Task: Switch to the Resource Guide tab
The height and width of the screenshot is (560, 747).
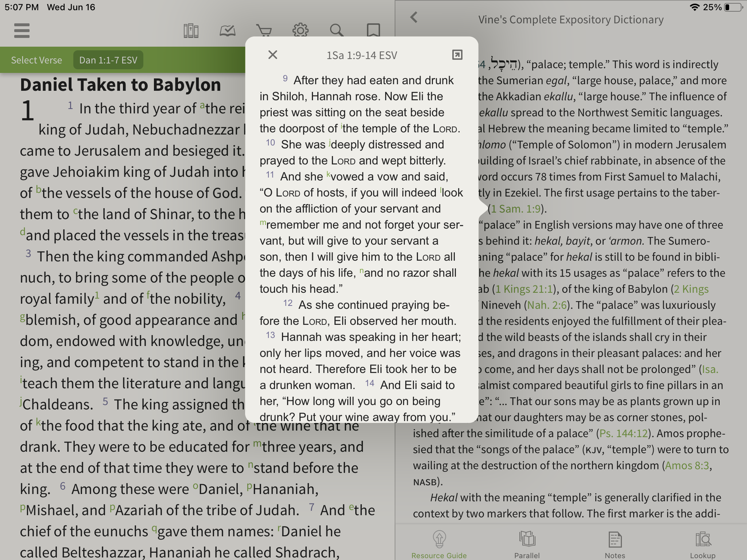Action: click(x=439, y=545)
